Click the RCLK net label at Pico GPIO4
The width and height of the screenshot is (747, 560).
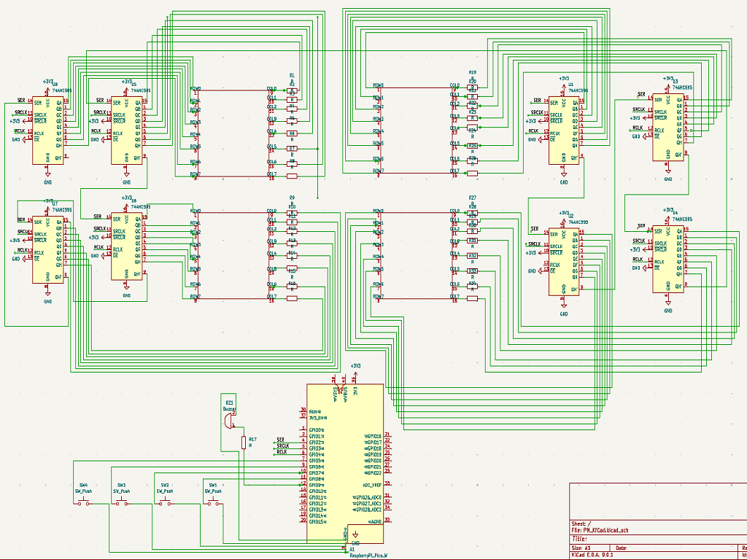coord(282,452)
